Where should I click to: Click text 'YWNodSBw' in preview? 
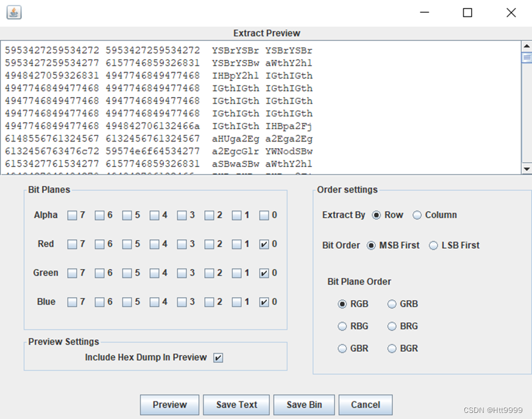(x=289, y=151)
